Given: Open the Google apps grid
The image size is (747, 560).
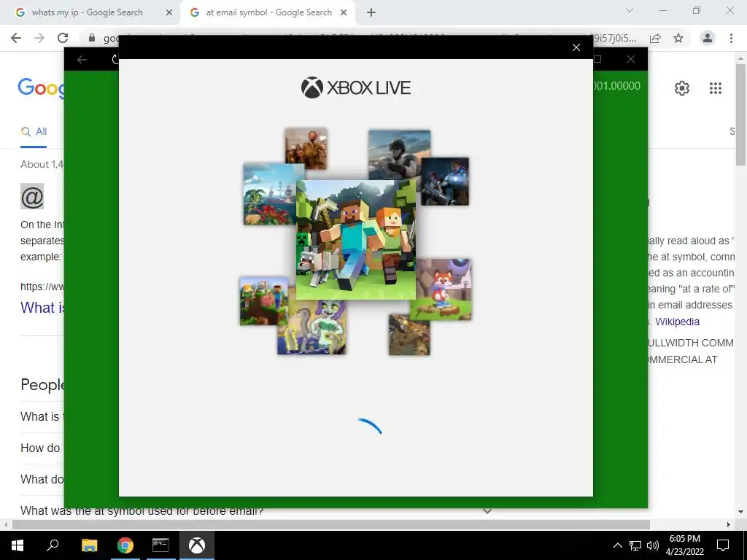Looking at the screenshot, I should coord(716,88).
